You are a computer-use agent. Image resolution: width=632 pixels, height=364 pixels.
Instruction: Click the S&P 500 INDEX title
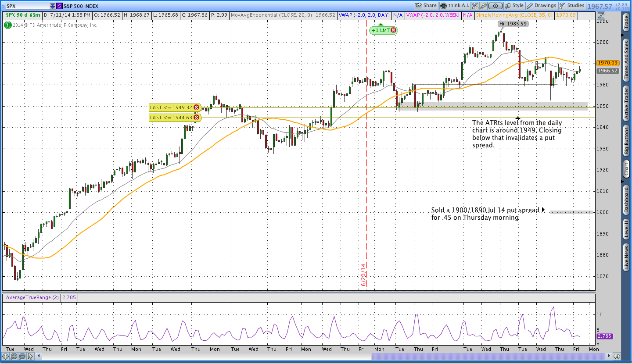[82, 6]
